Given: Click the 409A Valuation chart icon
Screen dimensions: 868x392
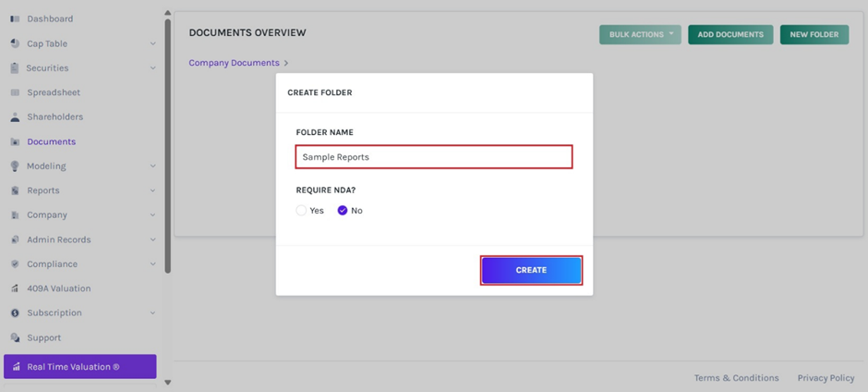Looking at the screenshot, I should tap(15, 288).
